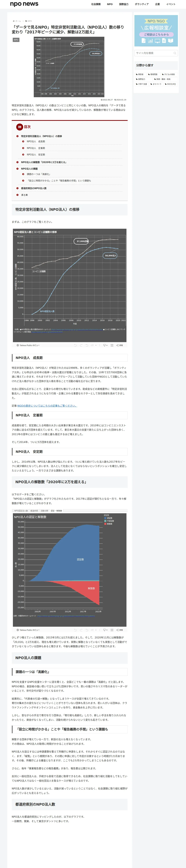Click the 認証数 blue legend swatch
The width and height of the screenshot is (186, 868).
coord(105,518)
